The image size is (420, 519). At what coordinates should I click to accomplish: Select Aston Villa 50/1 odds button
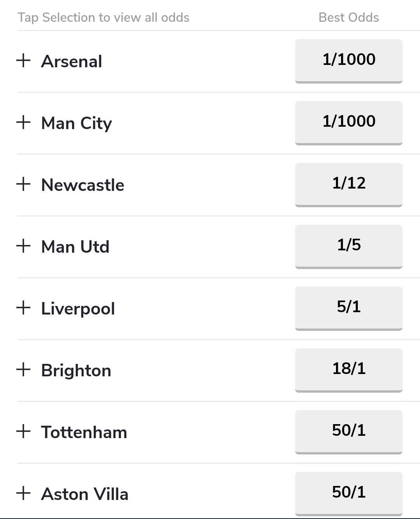[x=348, y=494]
